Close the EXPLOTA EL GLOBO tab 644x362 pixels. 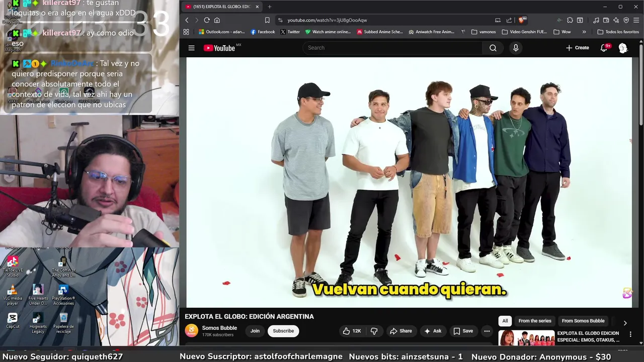(x=257, y=7)
